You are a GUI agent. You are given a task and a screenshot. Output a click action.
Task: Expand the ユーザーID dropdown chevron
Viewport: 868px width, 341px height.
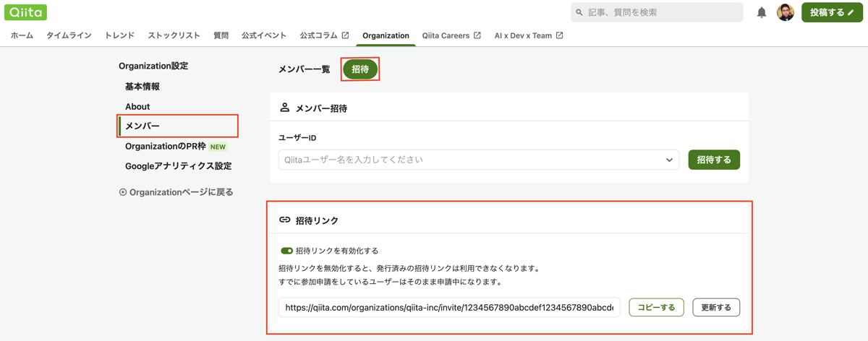[x=669, y=160]
